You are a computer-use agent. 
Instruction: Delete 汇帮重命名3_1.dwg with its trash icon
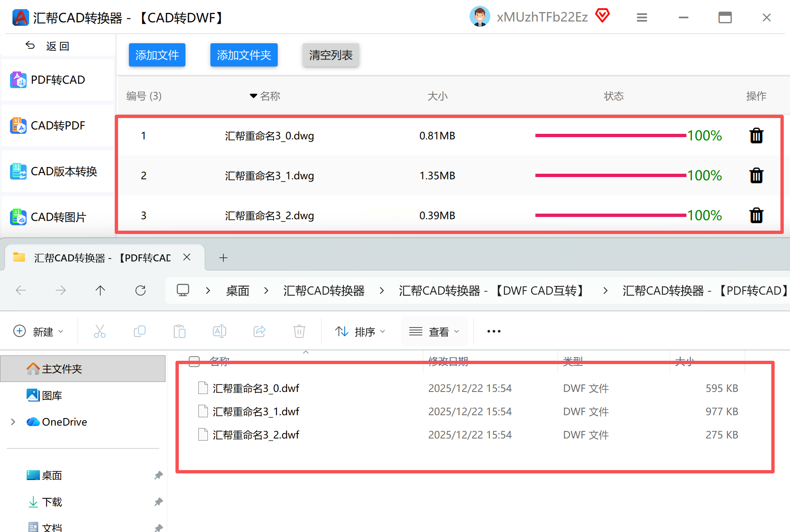(x=756, y=175)
